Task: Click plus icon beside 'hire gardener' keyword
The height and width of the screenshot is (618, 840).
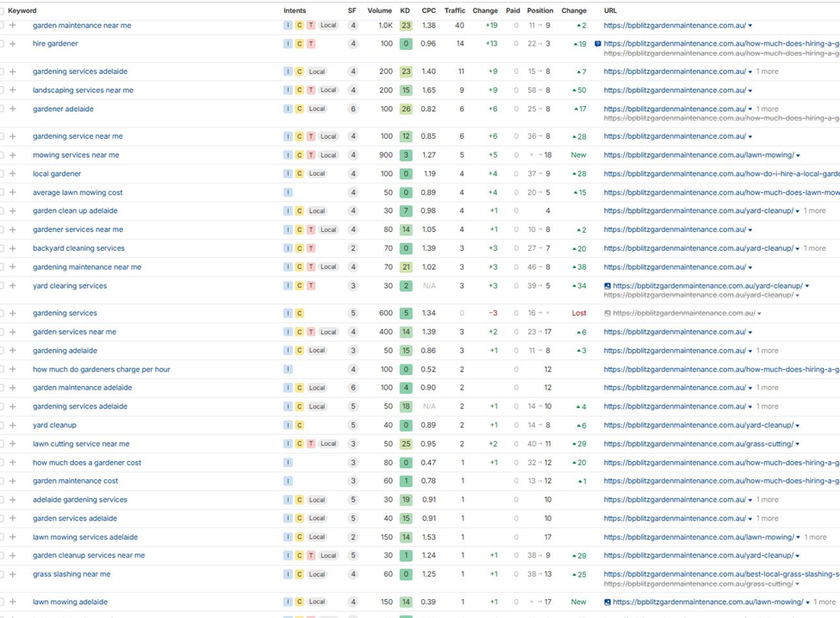Action: coord(13,44)
